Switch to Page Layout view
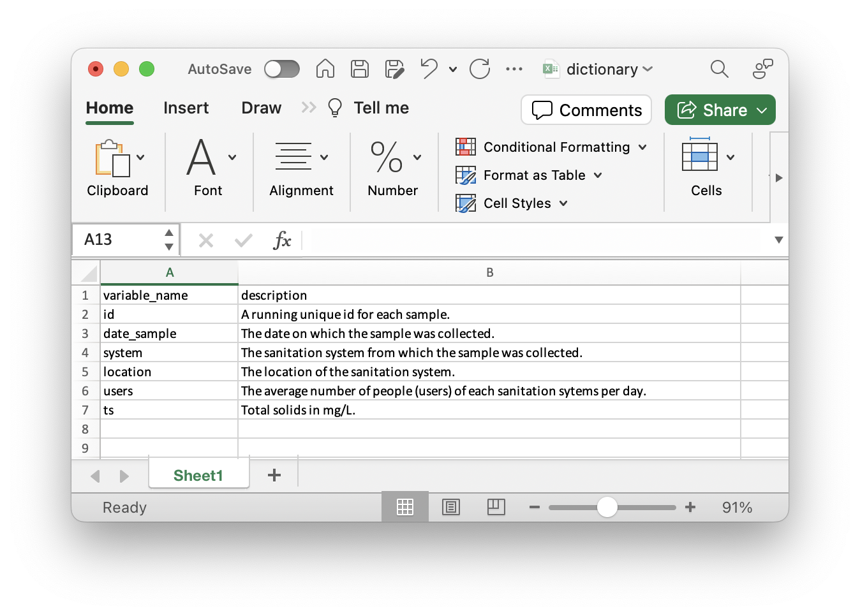This screenshot has height=616, width=860. 451,507
